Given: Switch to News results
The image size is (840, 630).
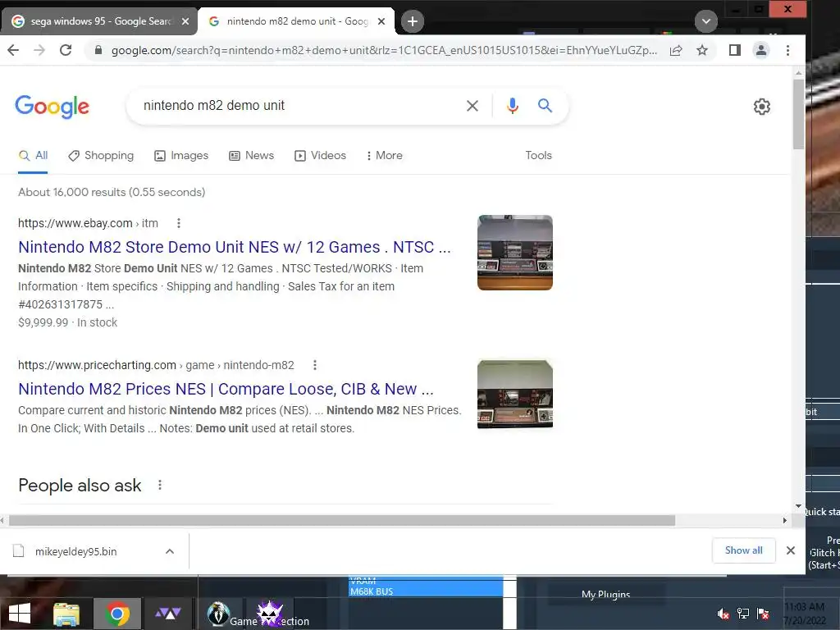Looking at the screenshot, I should [251, 155].
